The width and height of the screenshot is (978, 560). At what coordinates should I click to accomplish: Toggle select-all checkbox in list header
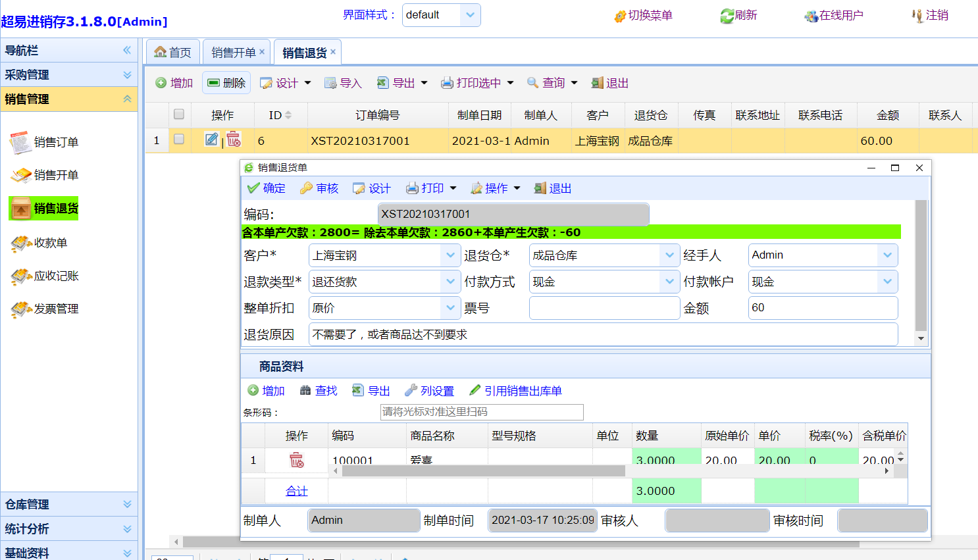point(179,115)
